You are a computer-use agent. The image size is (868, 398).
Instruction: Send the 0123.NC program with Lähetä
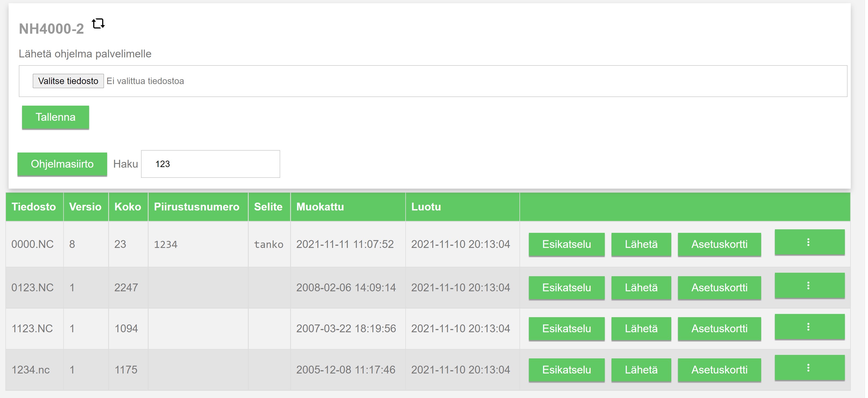point(641,288)
